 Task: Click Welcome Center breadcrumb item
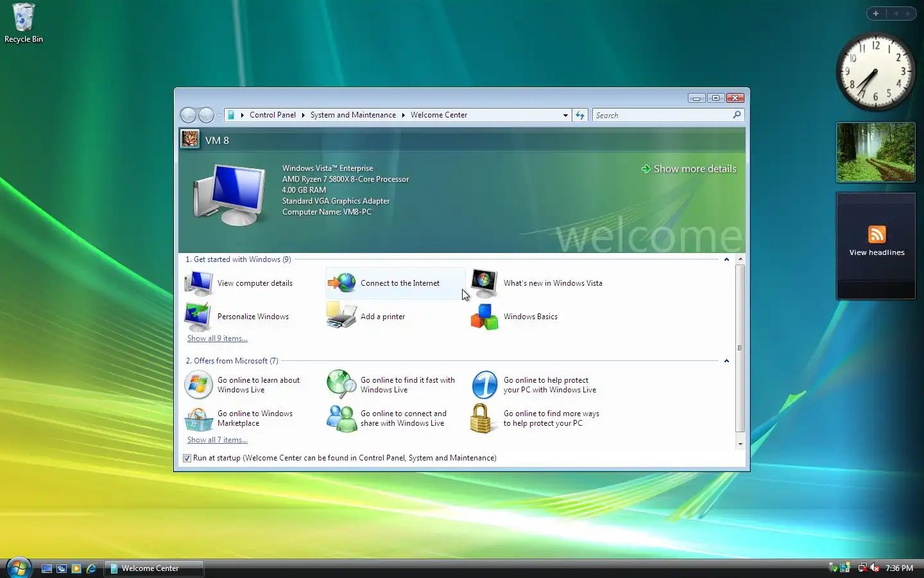(x=439, y=115)
